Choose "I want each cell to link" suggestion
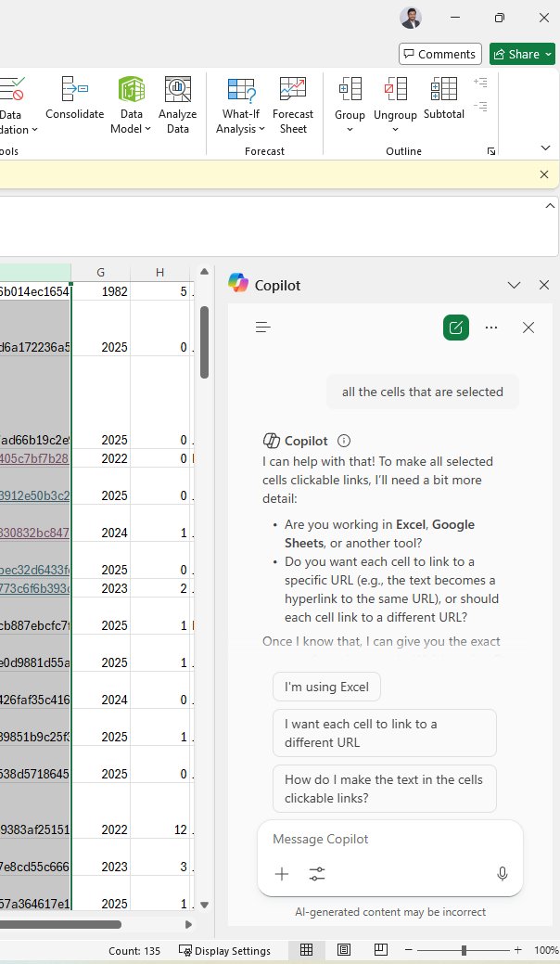This screenshot has height=964, width=560. 385,733
